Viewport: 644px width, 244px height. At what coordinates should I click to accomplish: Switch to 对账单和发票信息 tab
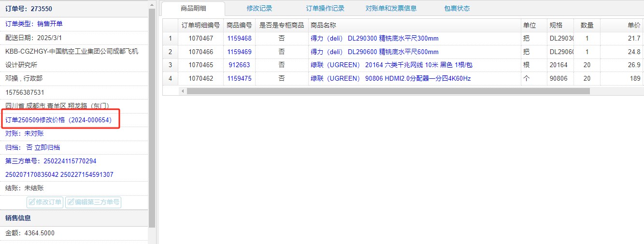coord(391,8)
